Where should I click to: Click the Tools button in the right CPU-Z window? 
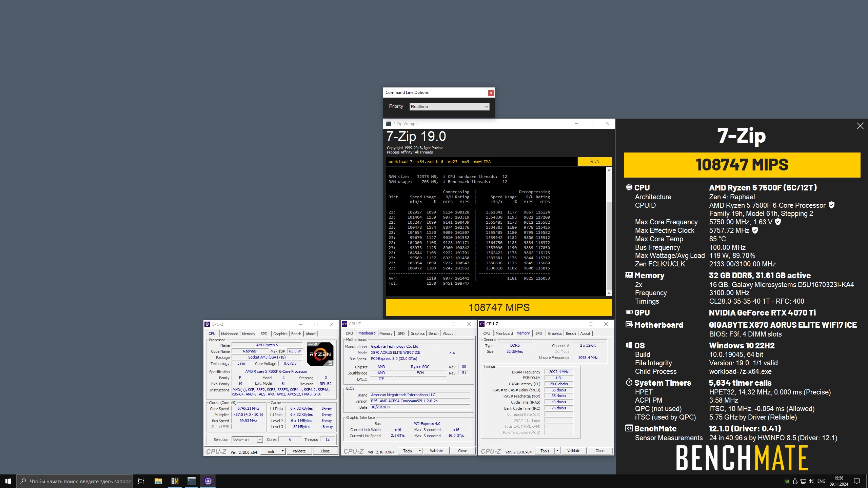coord(545,451)
